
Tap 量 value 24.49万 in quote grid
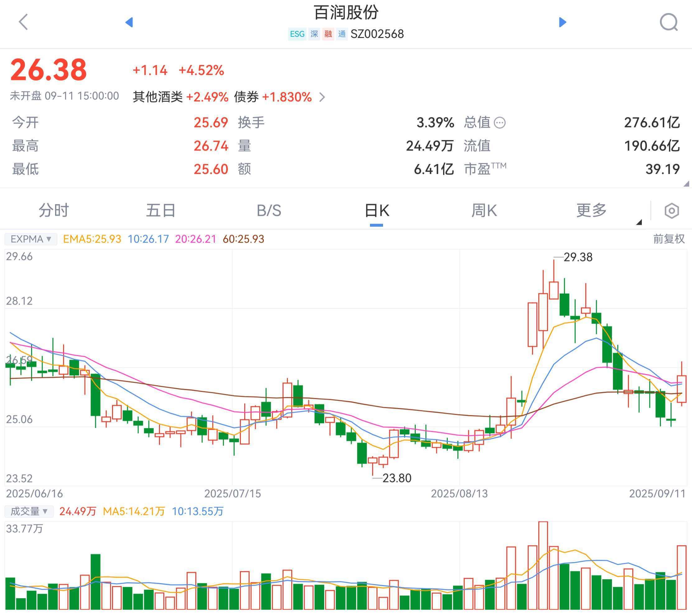[430, 146]
